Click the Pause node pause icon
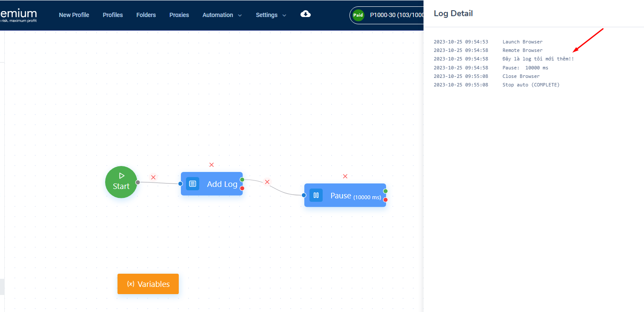This screenshot has height=312, width=644. tap(316, 195)
